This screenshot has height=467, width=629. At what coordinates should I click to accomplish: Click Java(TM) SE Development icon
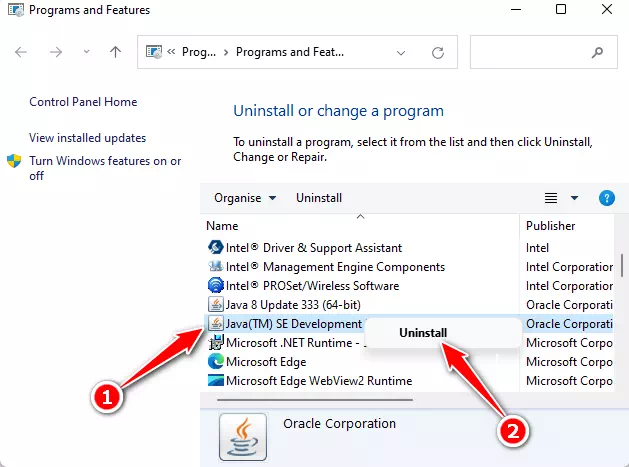pyautogui.click(x=216, y=323)
